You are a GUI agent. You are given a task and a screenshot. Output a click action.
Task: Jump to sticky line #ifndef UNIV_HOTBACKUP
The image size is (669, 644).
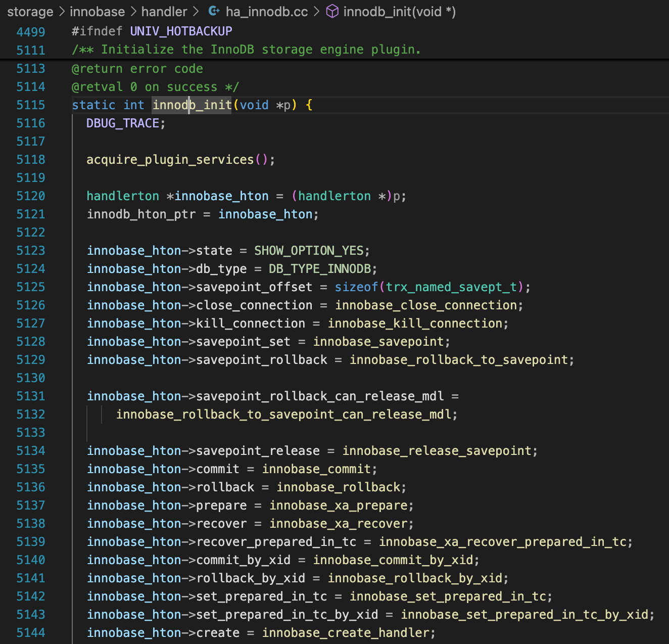[x=152, y=31]
